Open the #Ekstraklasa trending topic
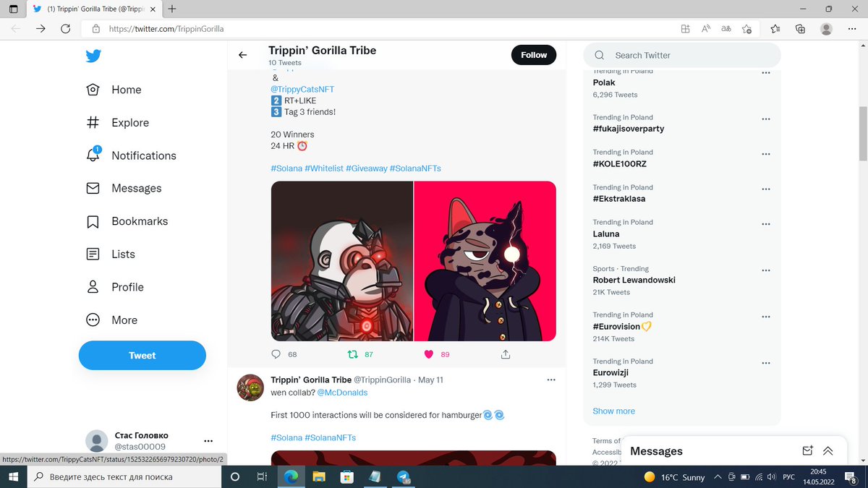The width and height of the screenshot is (868, 488). [x=619, y=198]
